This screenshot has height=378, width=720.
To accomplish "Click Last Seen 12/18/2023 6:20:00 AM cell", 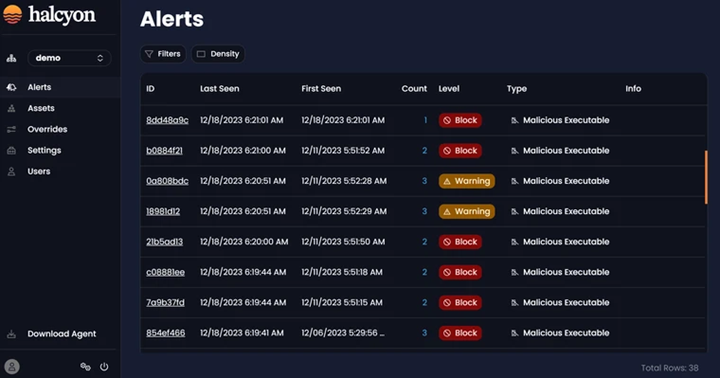I will 244,242.
